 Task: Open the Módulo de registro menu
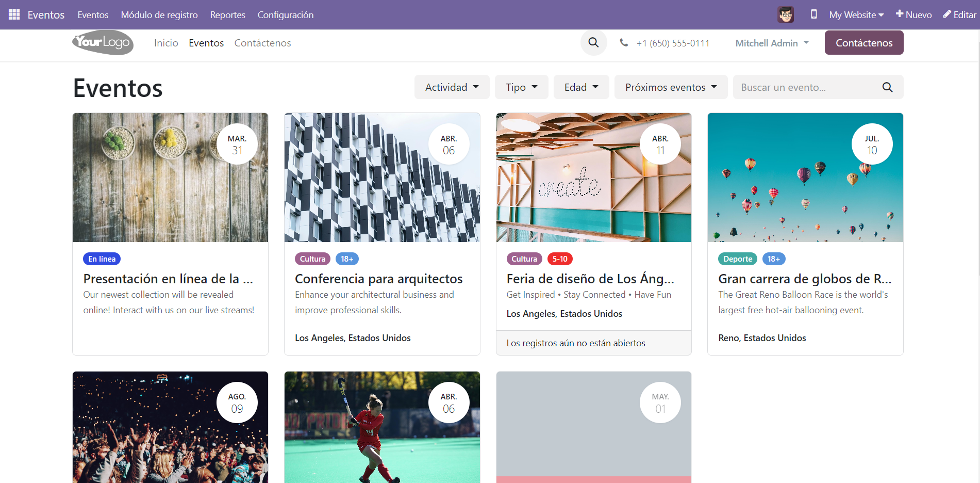point(159,15)
